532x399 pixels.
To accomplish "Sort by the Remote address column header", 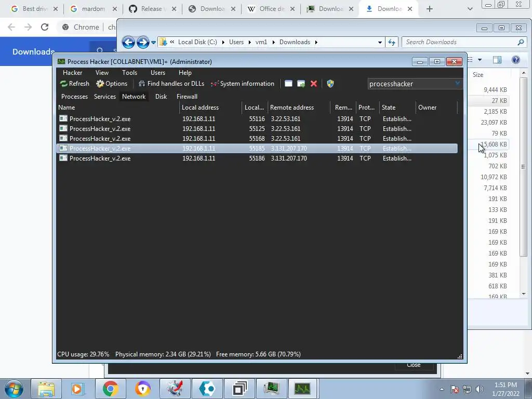I will 299,107.
